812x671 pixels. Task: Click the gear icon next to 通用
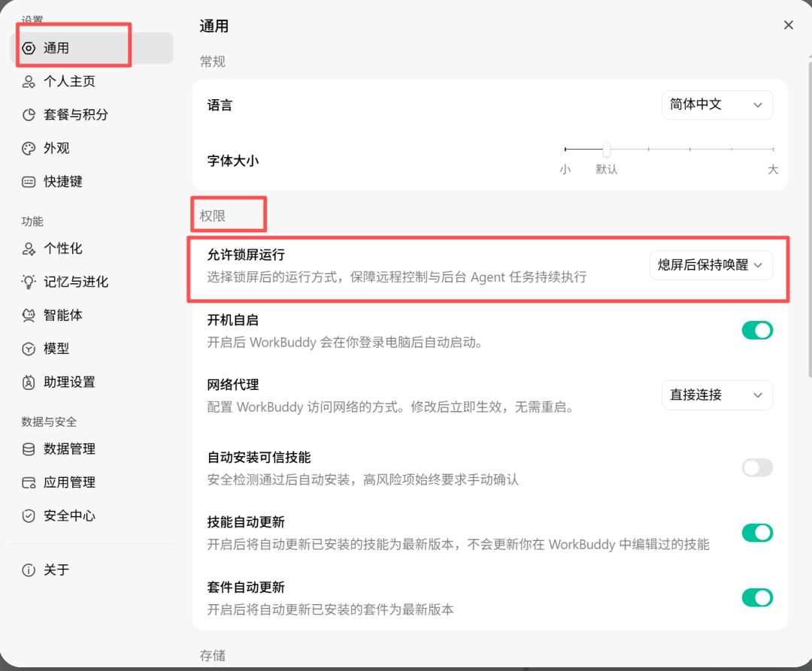(x=29, y=48)
